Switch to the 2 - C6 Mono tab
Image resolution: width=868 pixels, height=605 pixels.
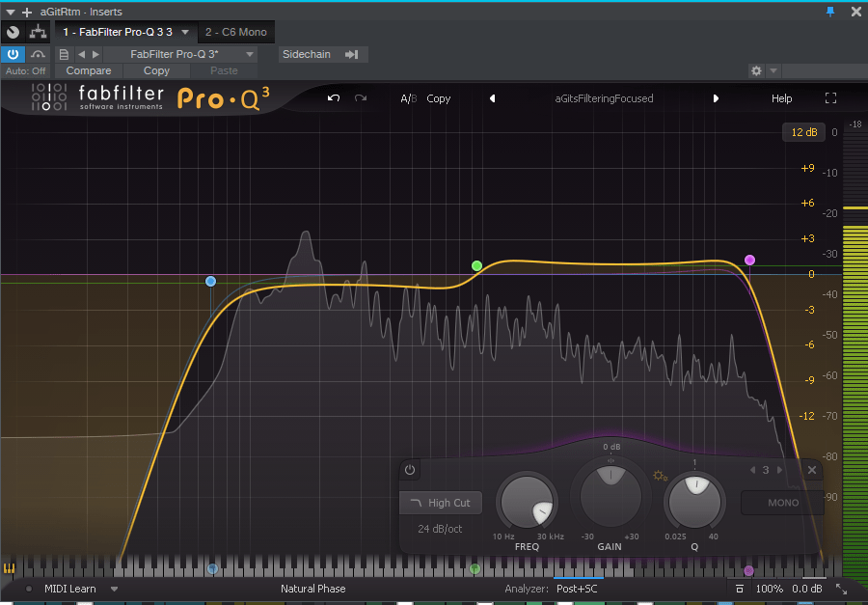(235, 33)
